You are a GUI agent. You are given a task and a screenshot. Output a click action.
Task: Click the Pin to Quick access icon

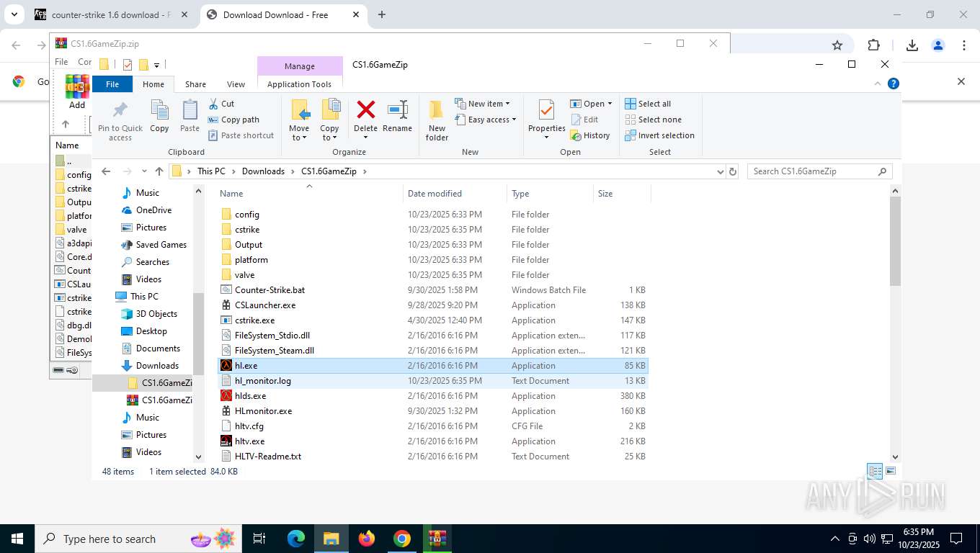coord(120,110)
